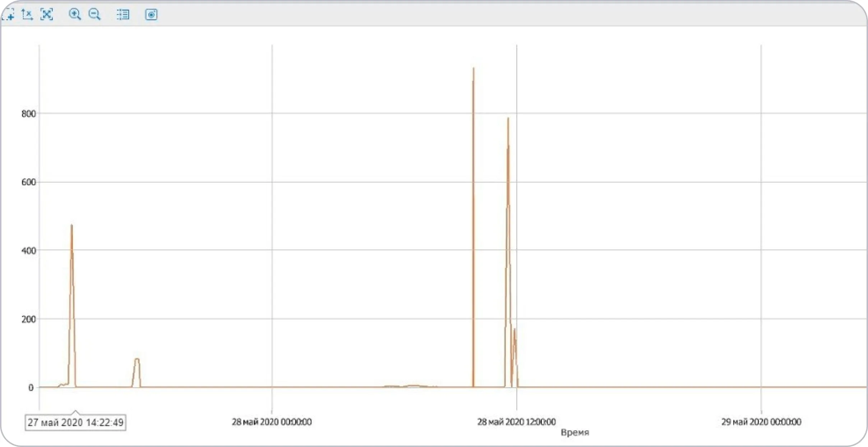The image size is (868, 447).
Task: Click the first peak near 480
Action: click(71, 226)
